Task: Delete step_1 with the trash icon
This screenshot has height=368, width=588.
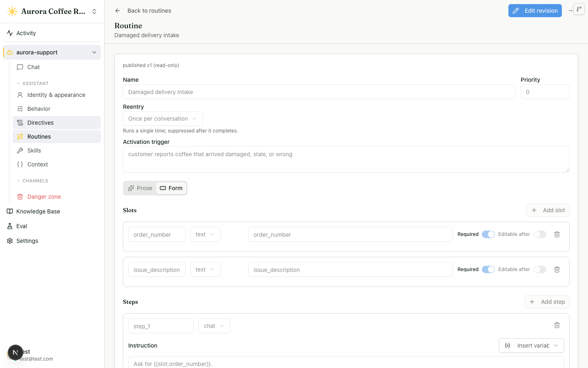Action: pyautogui.click(x=557, y=325)
